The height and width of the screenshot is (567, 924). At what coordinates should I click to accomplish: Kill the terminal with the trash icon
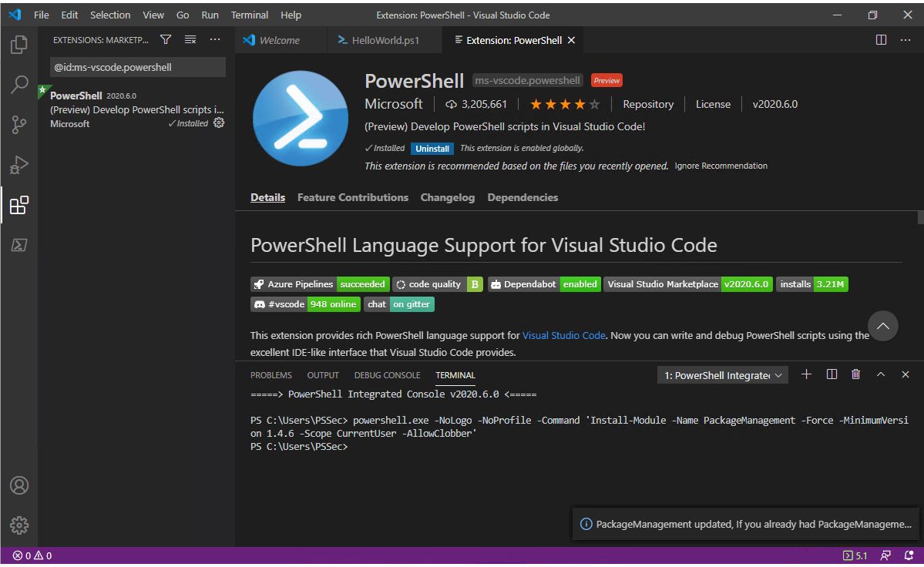coord(855,374)
